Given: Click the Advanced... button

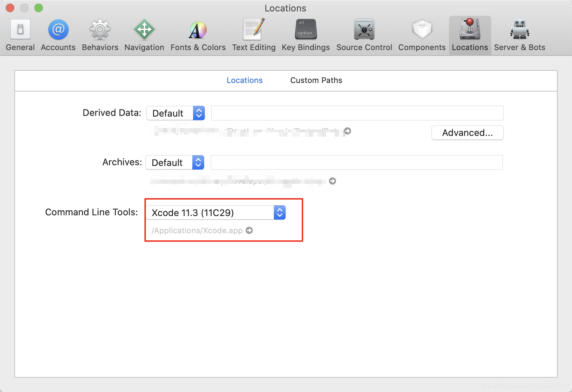Looking at the screenshot, I should point(467,133).
